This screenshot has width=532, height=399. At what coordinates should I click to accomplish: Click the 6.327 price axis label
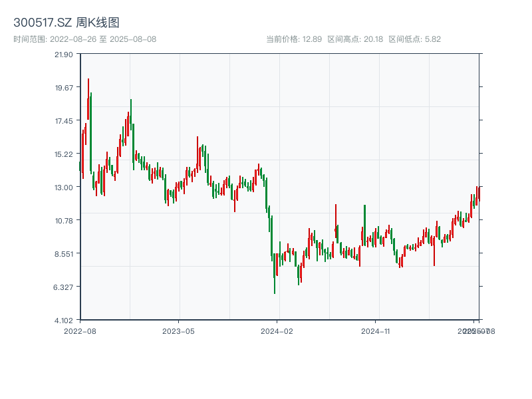tap(64, 287)
